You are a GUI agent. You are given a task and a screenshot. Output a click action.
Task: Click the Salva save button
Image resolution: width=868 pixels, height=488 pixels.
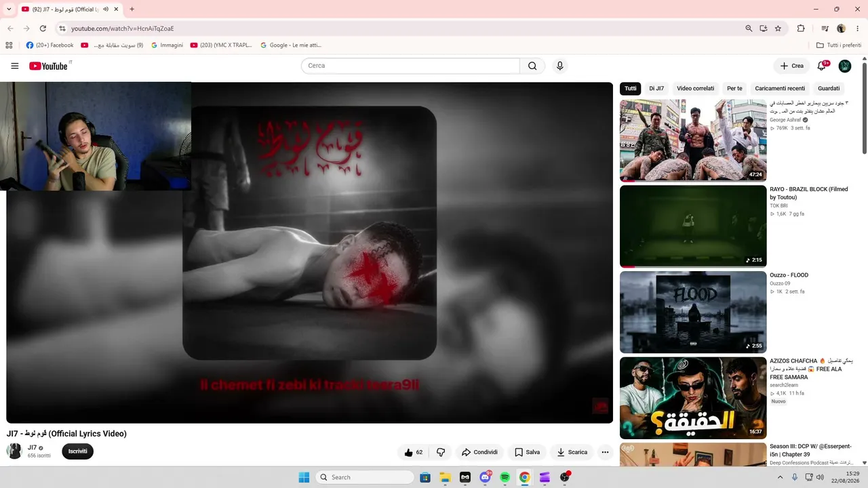[527, 452]
